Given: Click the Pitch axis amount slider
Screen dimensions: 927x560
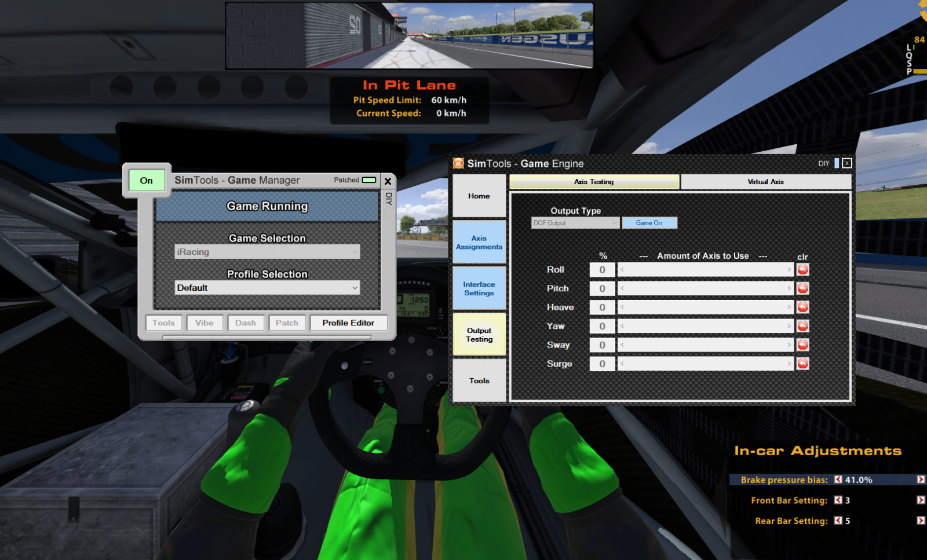Looking at the screenshot, I should (x=706, y=288).
